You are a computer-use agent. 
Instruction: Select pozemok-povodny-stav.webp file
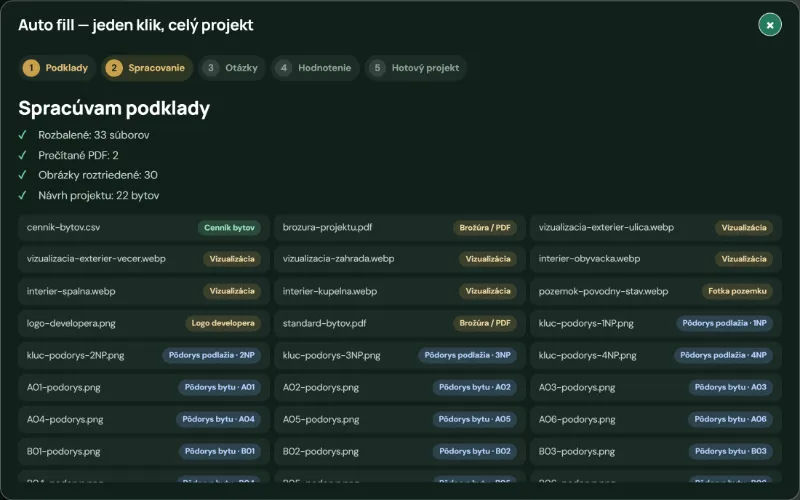click(x=656, y=291)
